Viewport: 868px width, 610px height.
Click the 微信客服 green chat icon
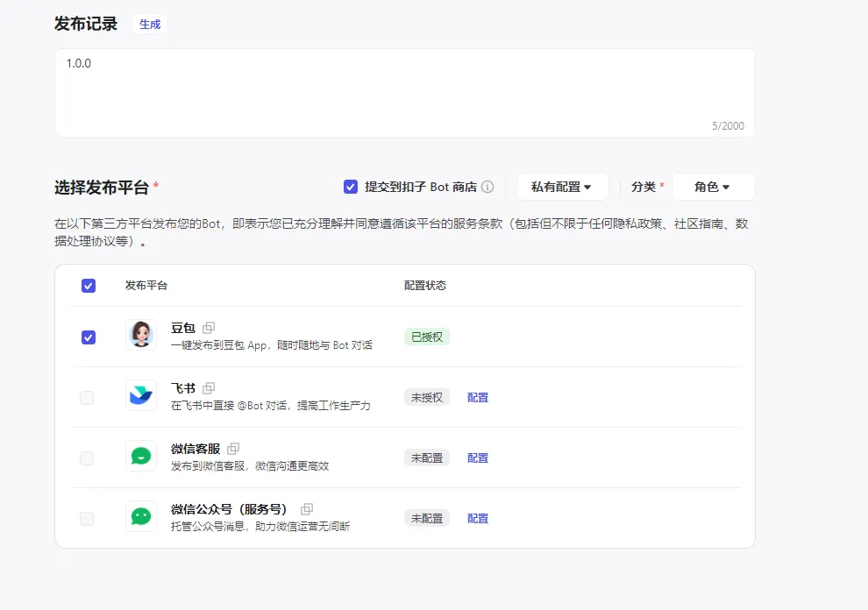(x=141, y=457)
